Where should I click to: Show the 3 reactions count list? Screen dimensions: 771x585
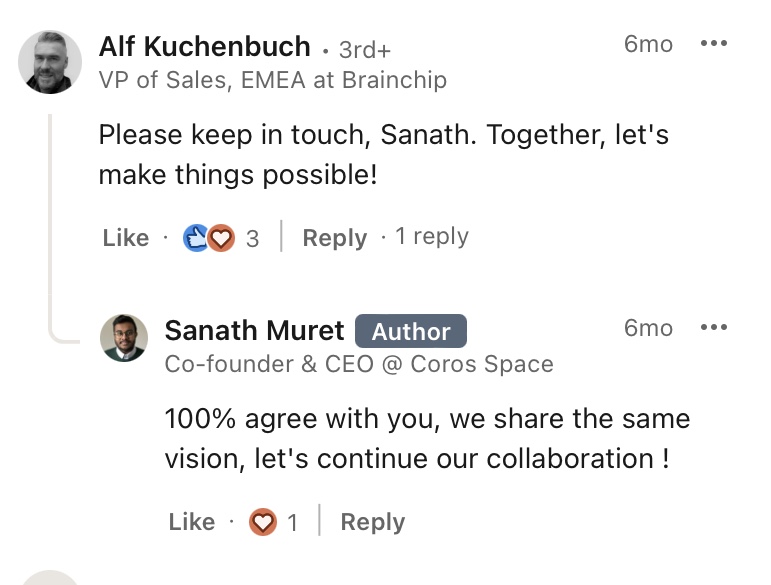[x=252, y=238]
